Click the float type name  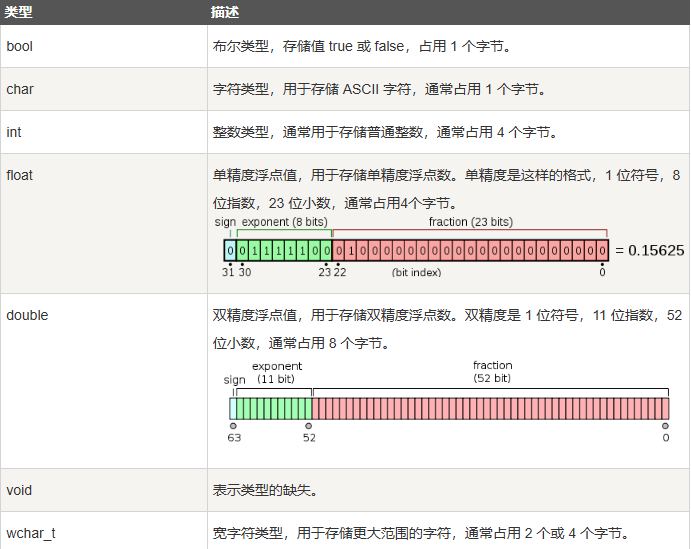coord(19,175)
